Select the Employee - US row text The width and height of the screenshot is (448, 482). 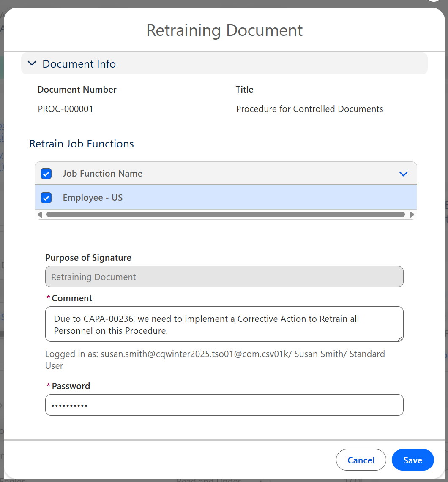[93, 198]
